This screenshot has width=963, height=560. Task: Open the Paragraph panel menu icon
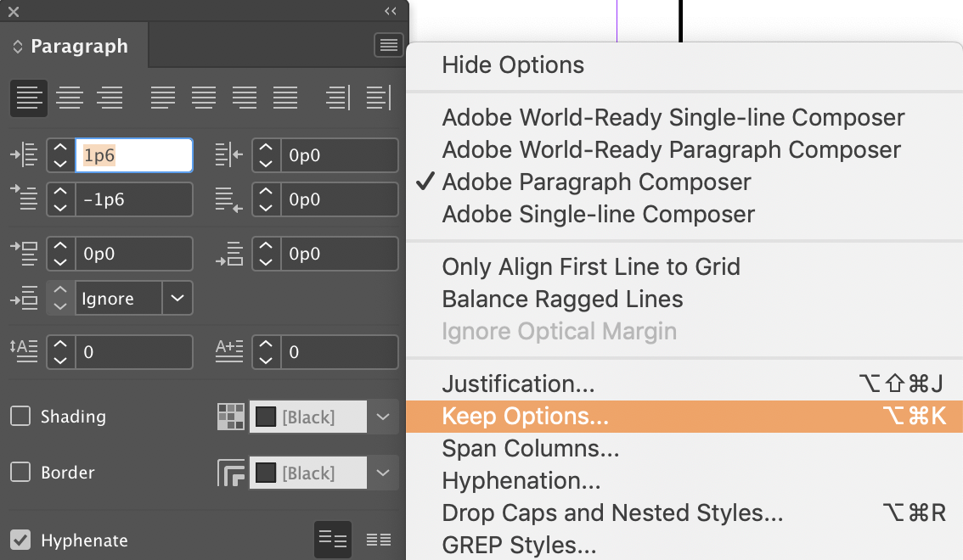[389, 46]
